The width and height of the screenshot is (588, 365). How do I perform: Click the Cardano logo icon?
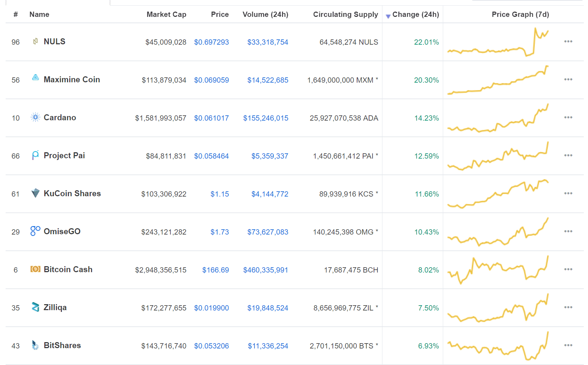coord(35,117)
